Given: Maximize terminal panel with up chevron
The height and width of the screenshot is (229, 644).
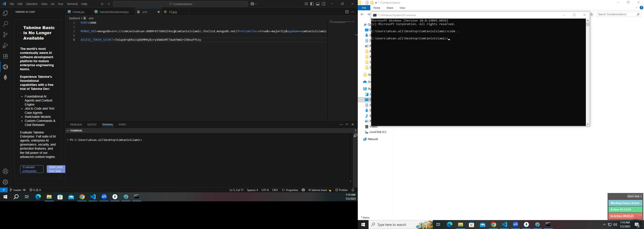Looking at the screenshot, I should [x=347, y=125].
